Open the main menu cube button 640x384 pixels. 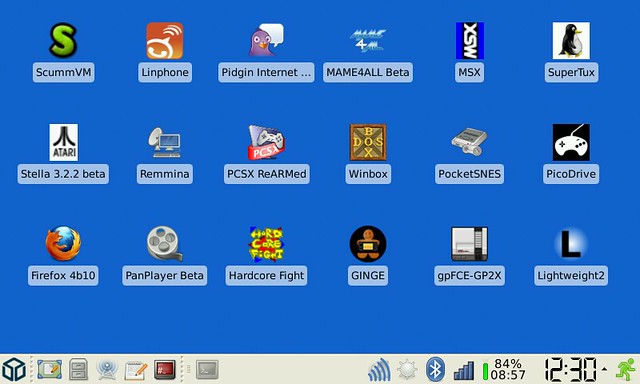tap(14, 370)
